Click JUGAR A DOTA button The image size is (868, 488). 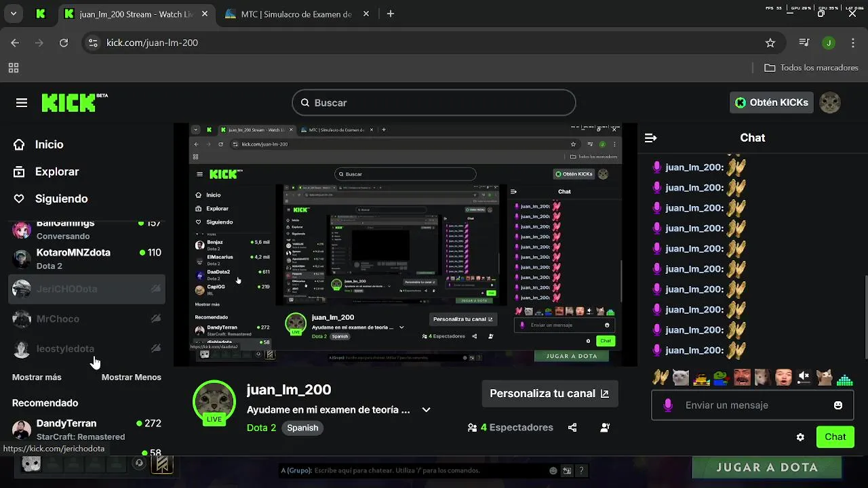[x=767, y=468]
